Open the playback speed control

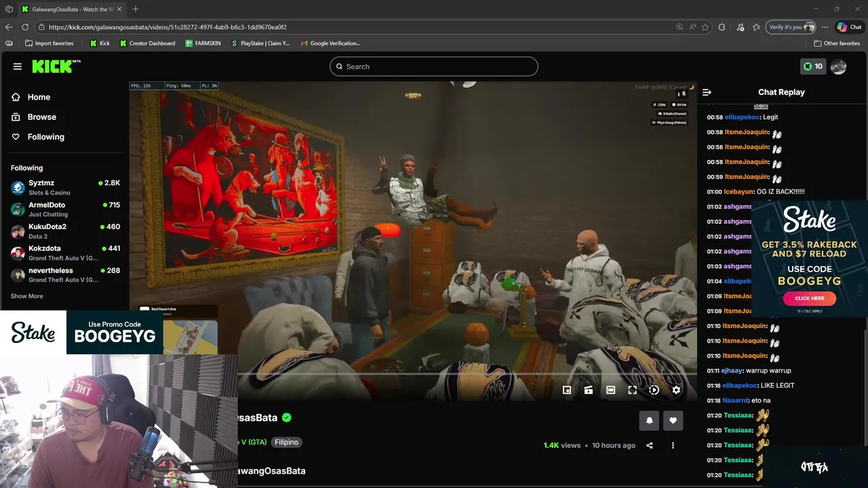654,390
